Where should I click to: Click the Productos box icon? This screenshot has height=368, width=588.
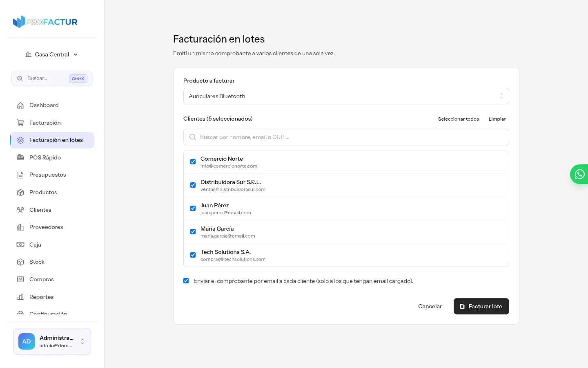click(x=20, y=192)
